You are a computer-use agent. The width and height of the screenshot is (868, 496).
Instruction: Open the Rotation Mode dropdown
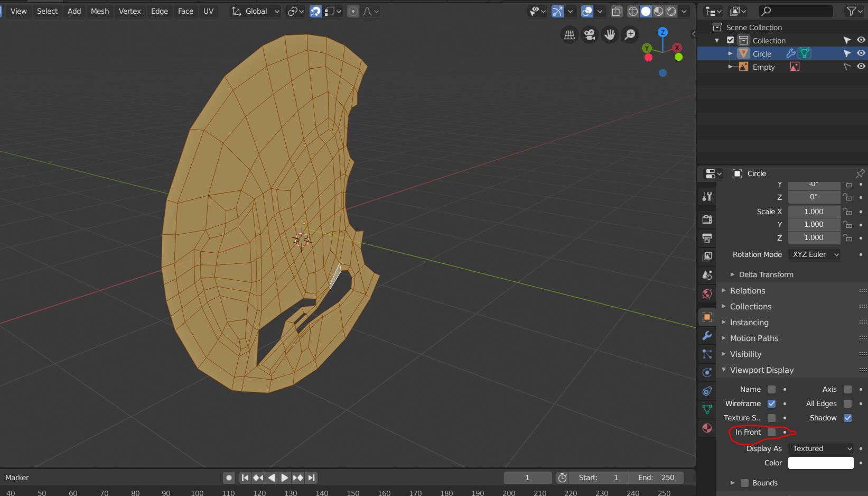click(x=814, y=254)
